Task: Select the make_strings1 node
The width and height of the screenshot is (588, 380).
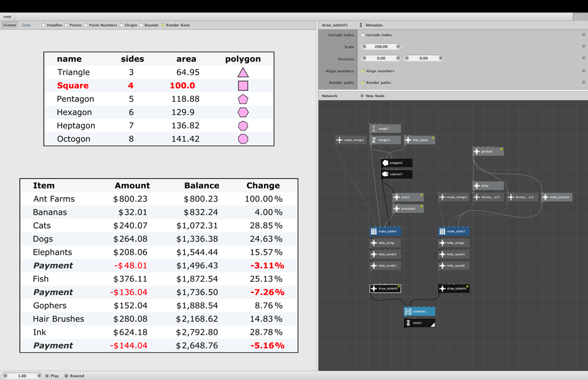Action: pyautogui.click(x=351, y=140)
